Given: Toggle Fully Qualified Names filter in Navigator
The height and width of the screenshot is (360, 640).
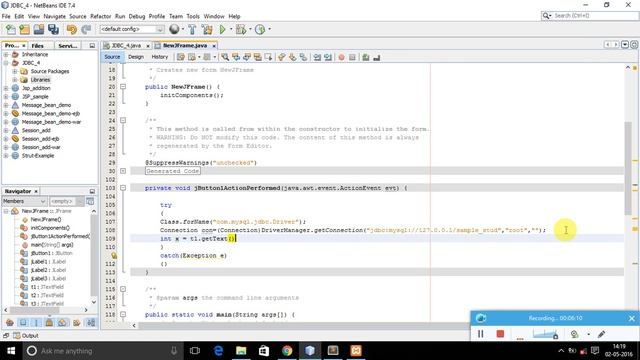Looking at the screenshot, I should pyautogui.click(x=76, y=323).
